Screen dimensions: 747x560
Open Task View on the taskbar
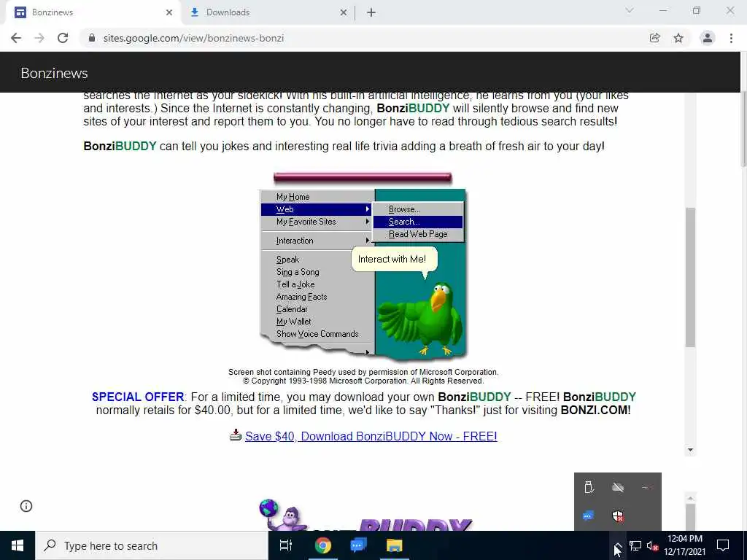click(x=286, y=545)
